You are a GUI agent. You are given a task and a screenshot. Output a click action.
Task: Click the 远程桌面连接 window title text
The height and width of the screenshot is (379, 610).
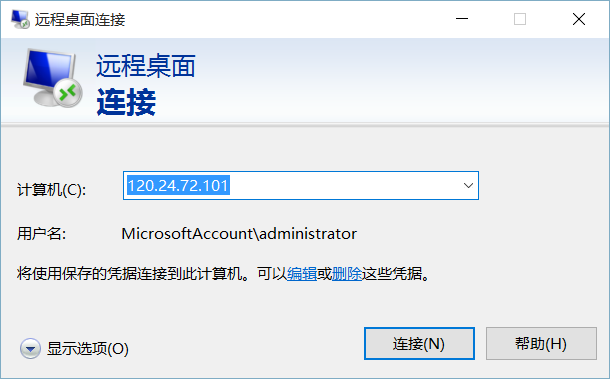coord(80,19)
